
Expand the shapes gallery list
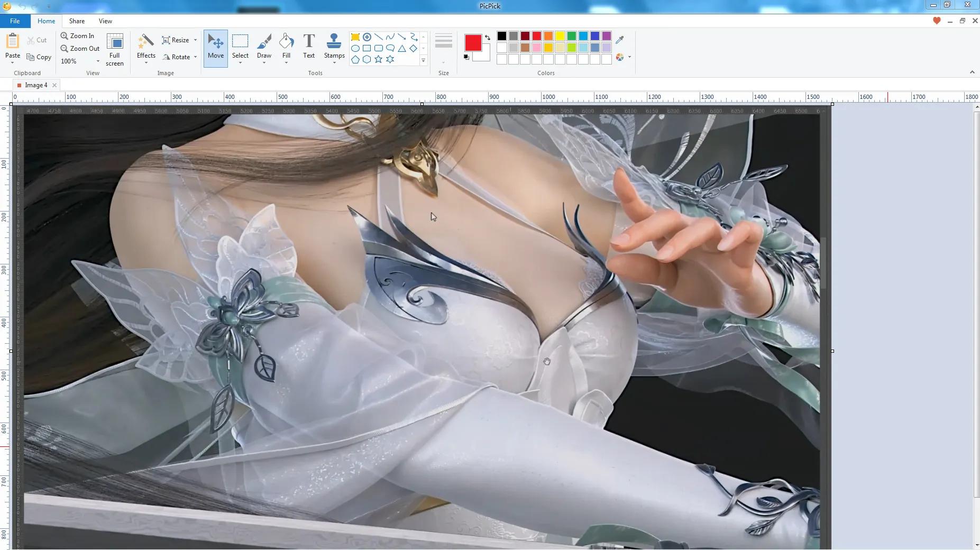click(423, 61)
